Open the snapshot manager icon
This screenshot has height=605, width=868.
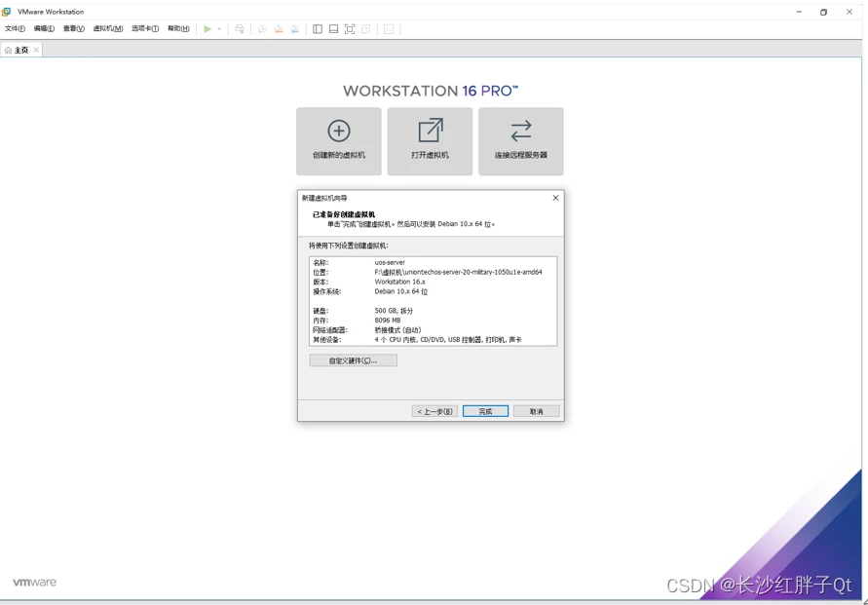(x=294, y=29)
